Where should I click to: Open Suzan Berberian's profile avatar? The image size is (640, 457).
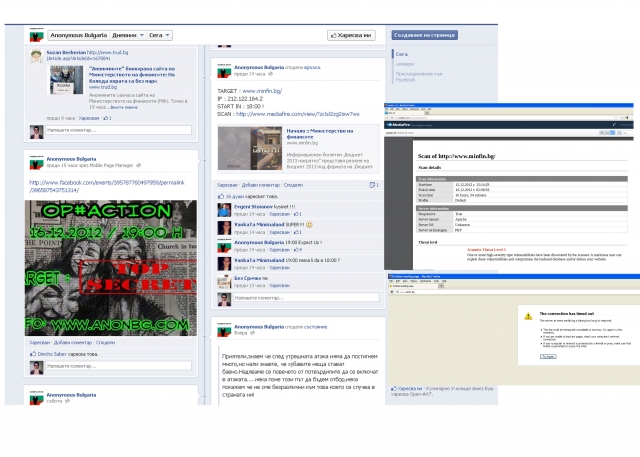point(36,56)
